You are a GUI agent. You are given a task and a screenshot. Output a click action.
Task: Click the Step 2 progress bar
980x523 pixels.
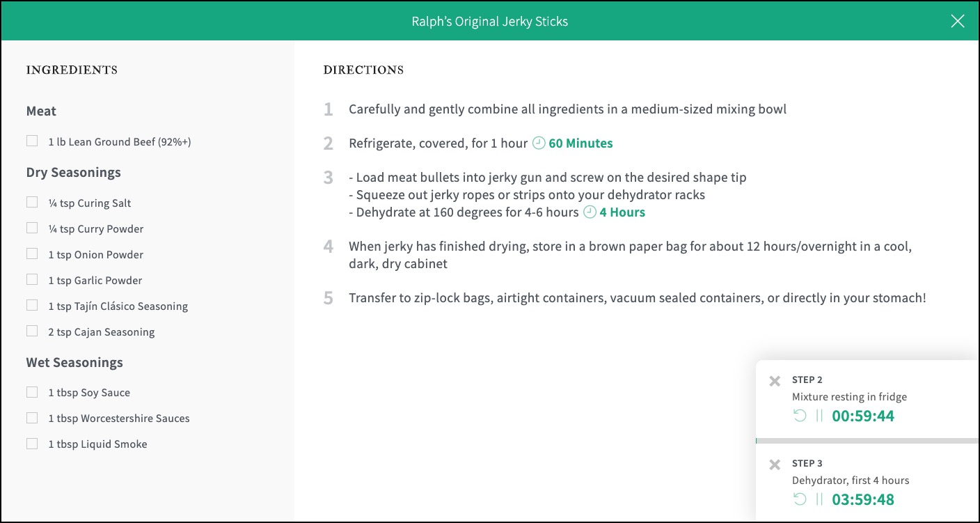click(x=867, y=441)
